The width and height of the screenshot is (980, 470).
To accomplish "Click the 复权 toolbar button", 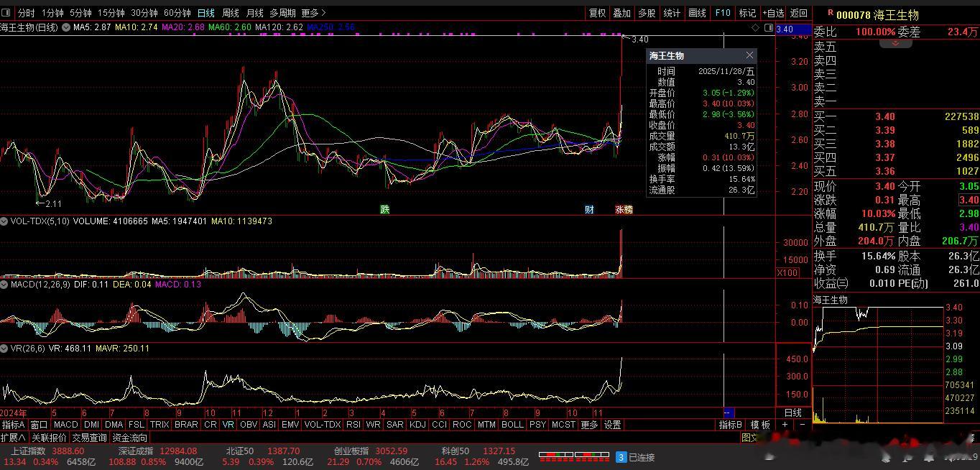I will click(x=597, y=13).
